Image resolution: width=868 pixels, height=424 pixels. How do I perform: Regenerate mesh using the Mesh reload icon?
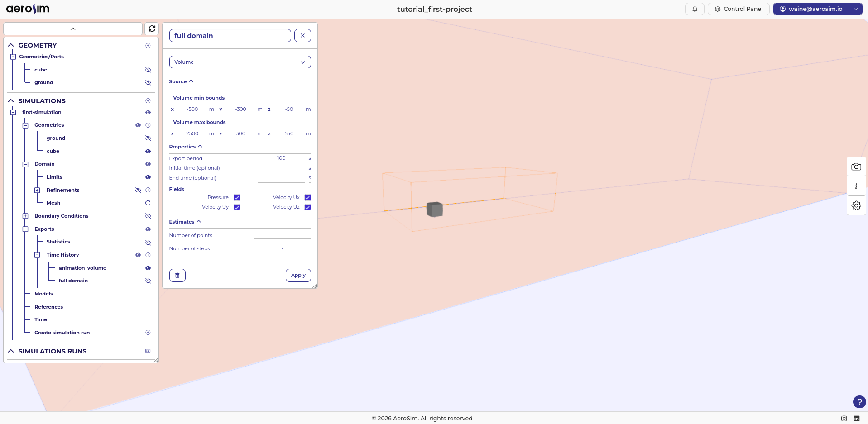pos(148,203)
